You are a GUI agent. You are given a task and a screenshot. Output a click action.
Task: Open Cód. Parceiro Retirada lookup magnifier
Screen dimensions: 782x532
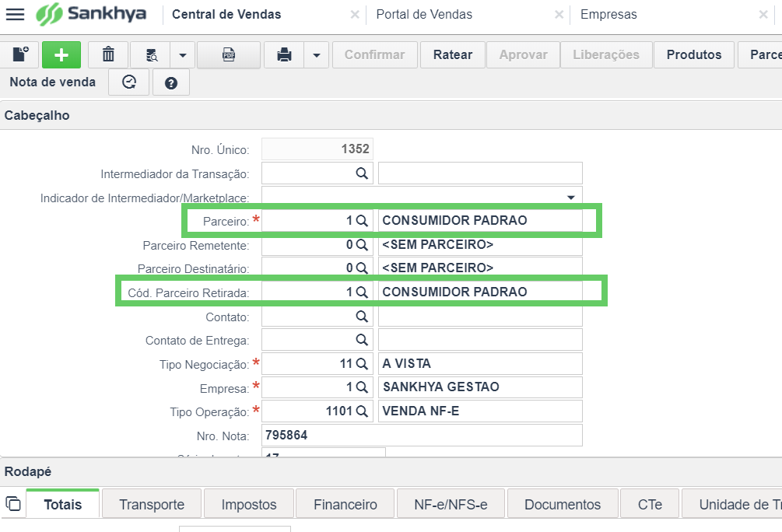(x=362, y=292)
